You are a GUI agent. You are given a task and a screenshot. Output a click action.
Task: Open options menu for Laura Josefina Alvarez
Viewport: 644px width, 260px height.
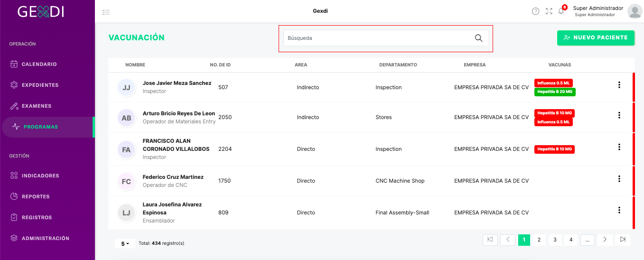[619, 210]
